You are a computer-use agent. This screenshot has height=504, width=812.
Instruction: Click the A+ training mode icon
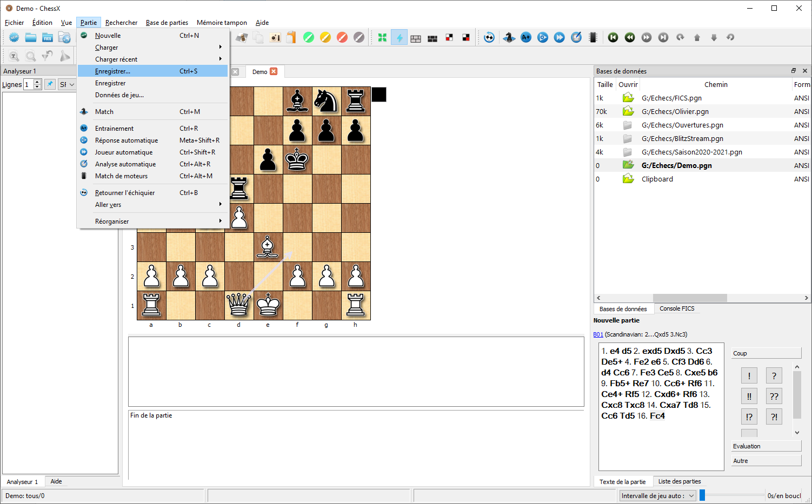525,37
